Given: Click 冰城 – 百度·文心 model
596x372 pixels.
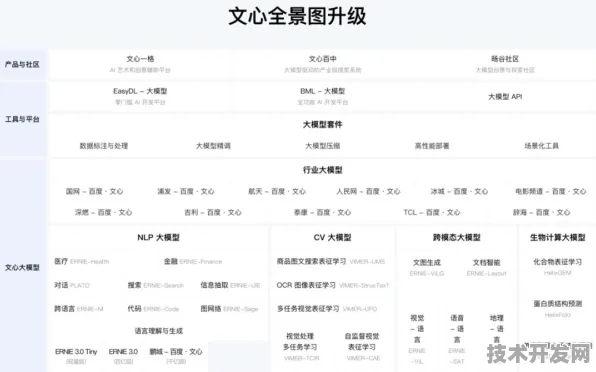Looking at the screenshot, I should click(460, 191).
